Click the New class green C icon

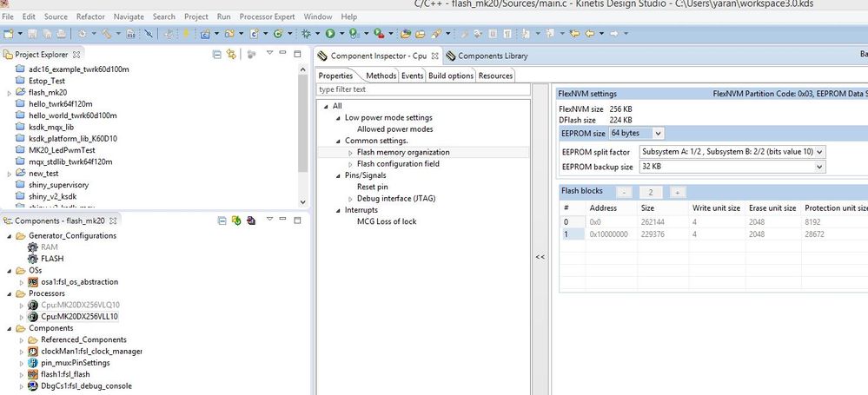tap(278, 34)
